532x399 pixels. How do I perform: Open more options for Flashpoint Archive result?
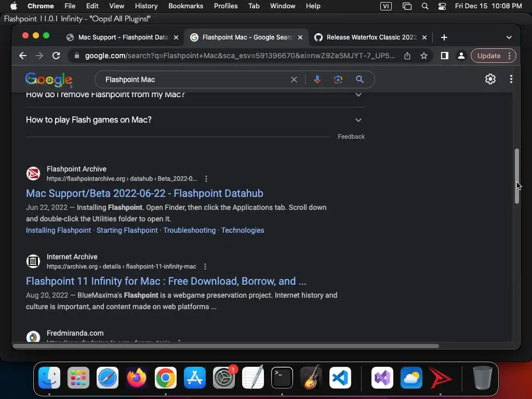(206, 179)
